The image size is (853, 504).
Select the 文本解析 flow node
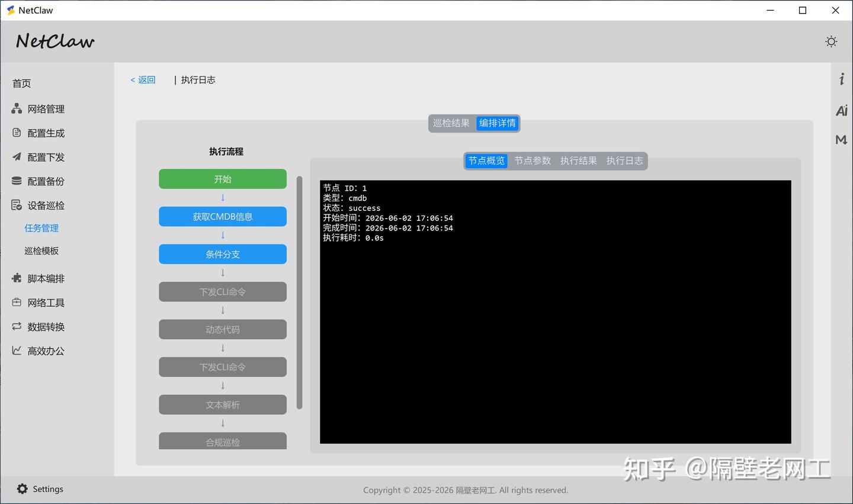point(223,405)
